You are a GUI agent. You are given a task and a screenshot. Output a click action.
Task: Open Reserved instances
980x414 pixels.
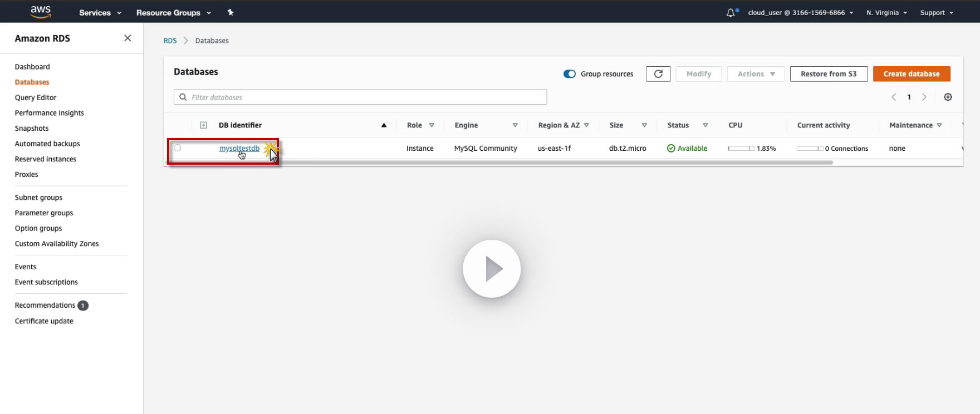click(46, 159)
